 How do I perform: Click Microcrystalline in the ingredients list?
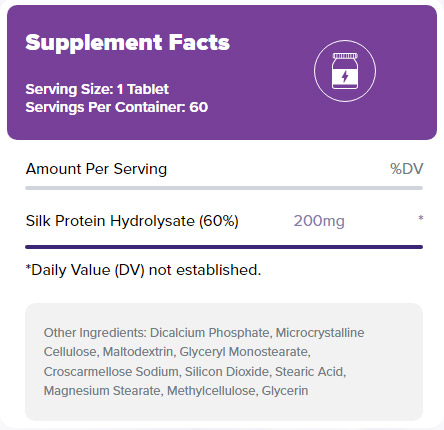320,333
